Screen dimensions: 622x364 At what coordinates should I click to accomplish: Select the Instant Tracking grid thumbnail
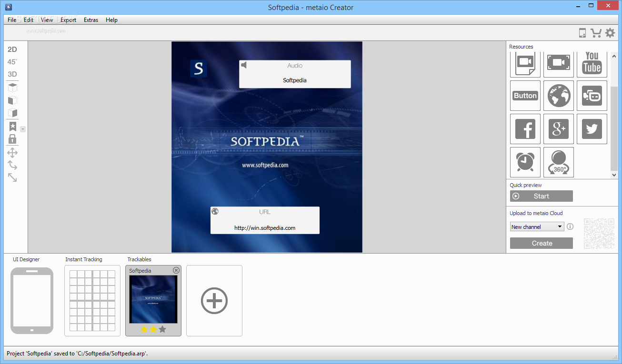(92, 301)
